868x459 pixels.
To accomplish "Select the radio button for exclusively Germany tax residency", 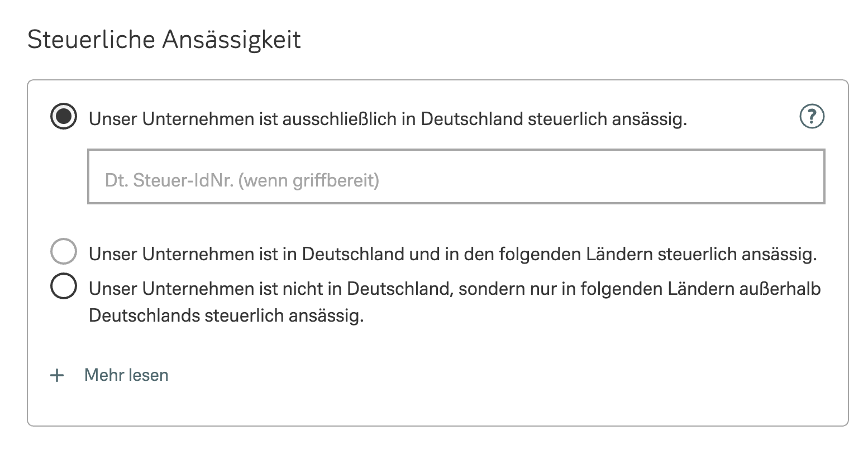I will coord(64,117).
